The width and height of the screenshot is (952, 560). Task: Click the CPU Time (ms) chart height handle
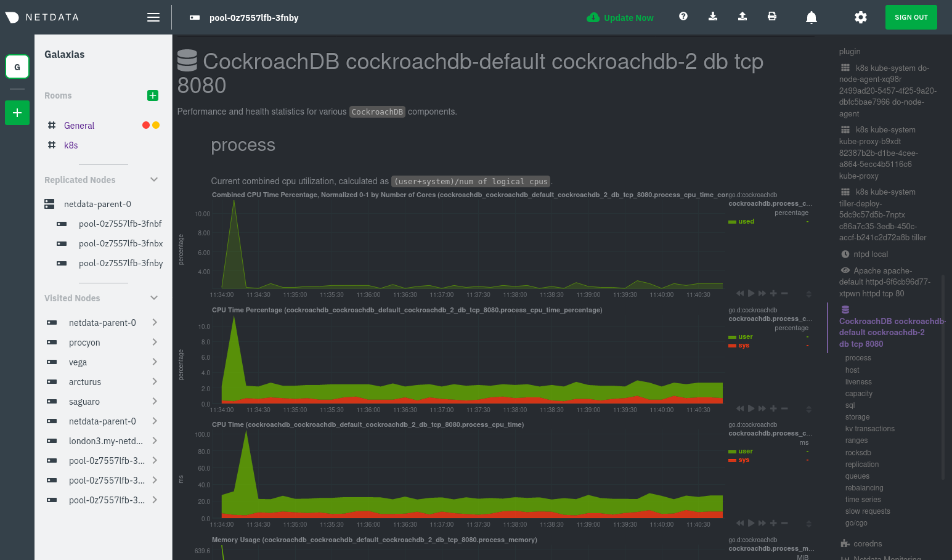click(x=809, y=524)
